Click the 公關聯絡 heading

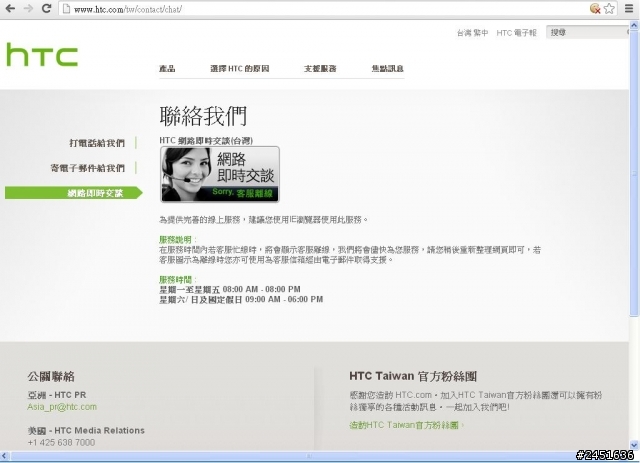click(51, 376)
